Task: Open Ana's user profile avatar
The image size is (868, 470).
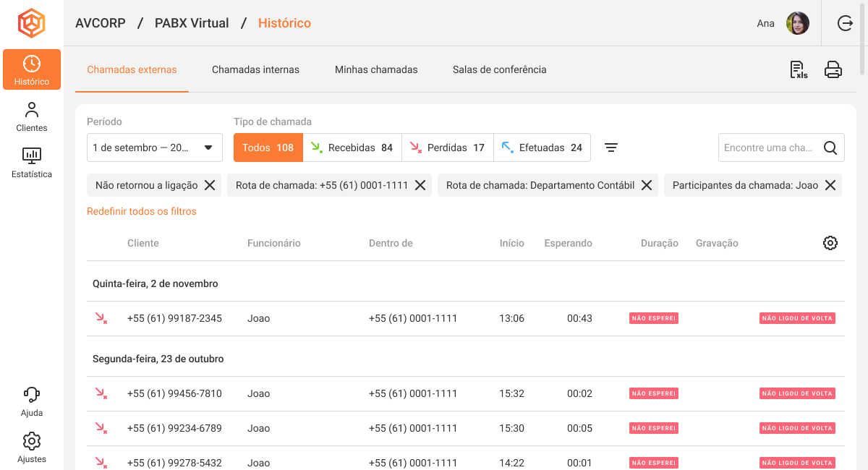Action: pos(798,23)
